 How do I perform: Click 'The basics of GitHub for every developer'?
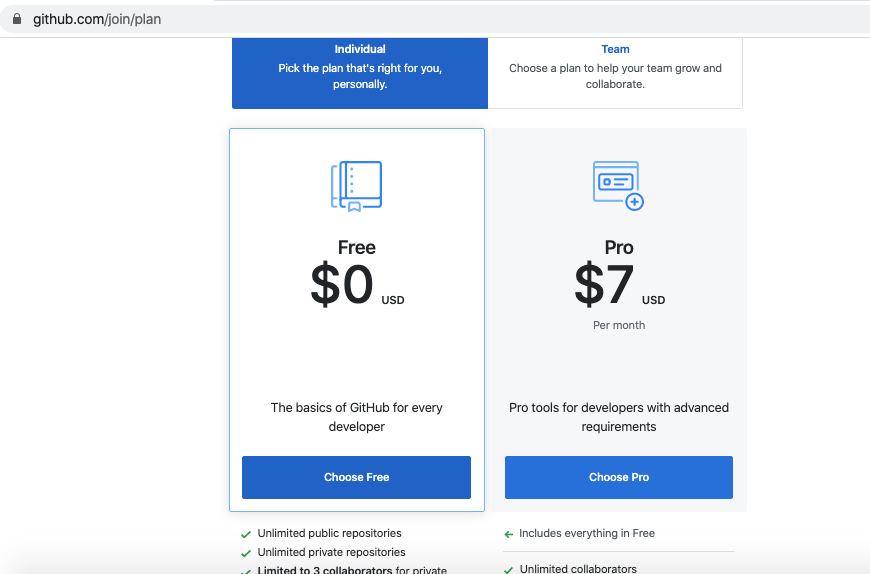point(357,417)
